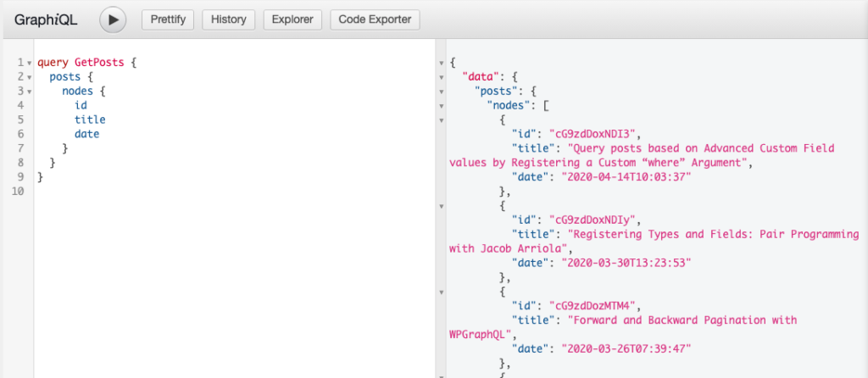Fold the root object arrow in the results pane
Image resolution: width=868 pixels, height=378 pixels.
441,63
